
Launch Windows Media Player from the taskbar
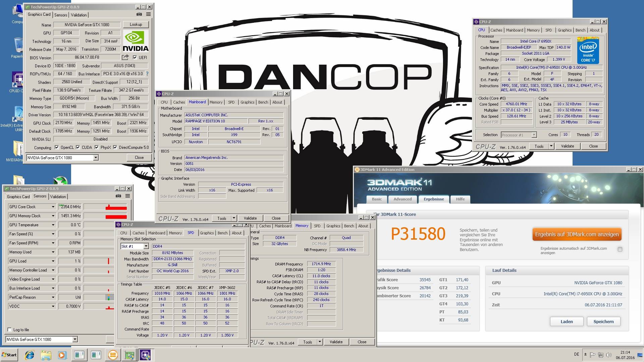pos(62,355)
